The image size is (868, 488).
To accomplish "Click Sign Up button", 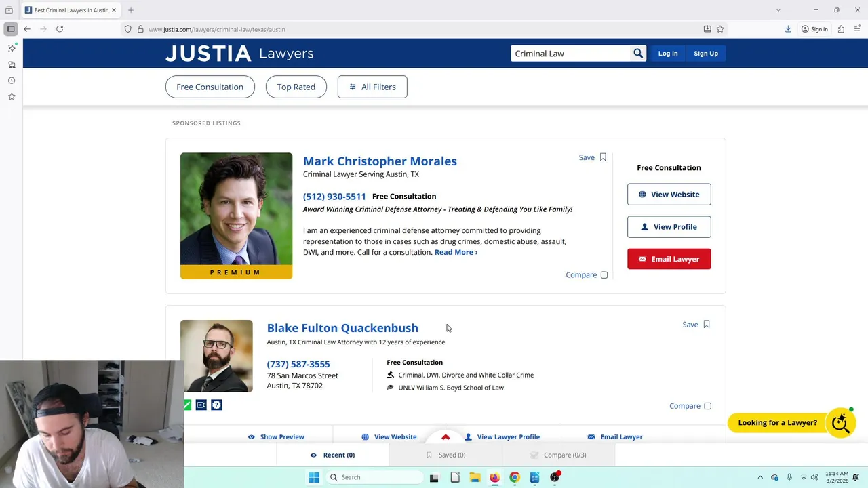I will pyautogui.click(x=706, y=54).
